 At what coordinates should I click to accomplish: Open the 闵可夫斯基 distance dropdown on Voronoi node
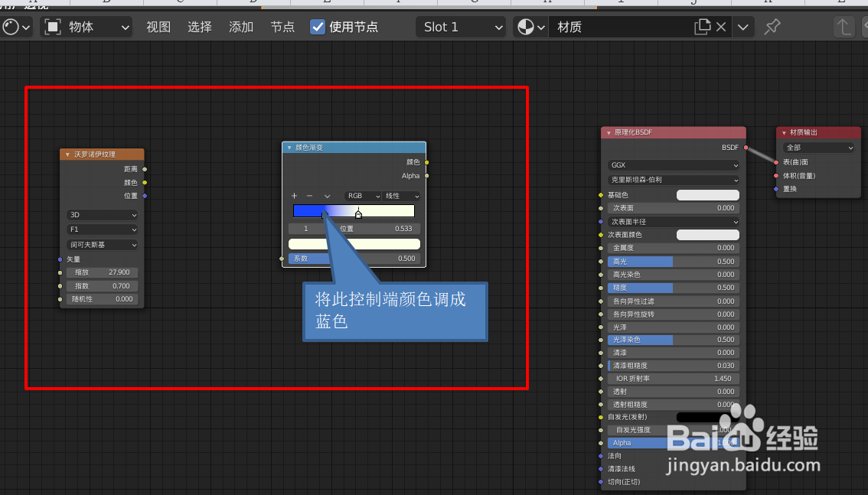(102, 244)
